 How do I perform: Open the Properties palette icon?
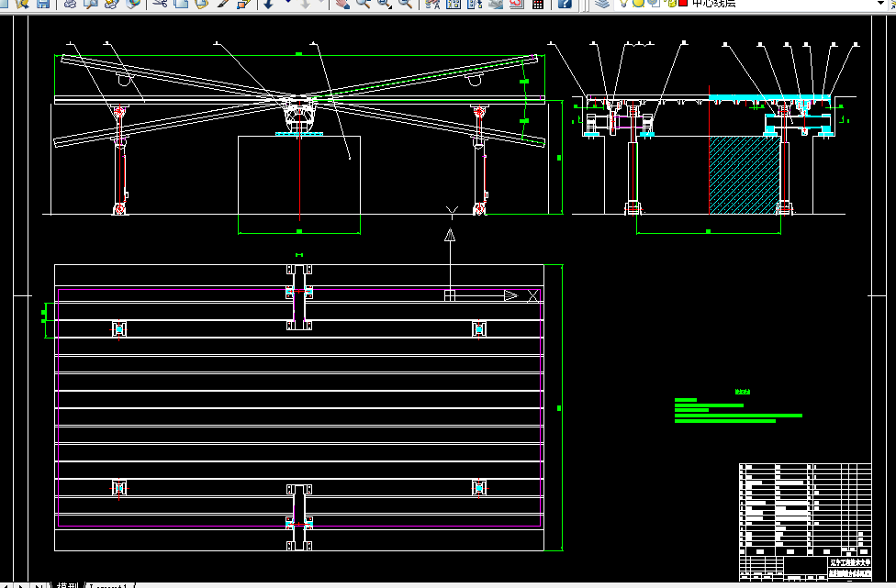(x=432, y=4)
